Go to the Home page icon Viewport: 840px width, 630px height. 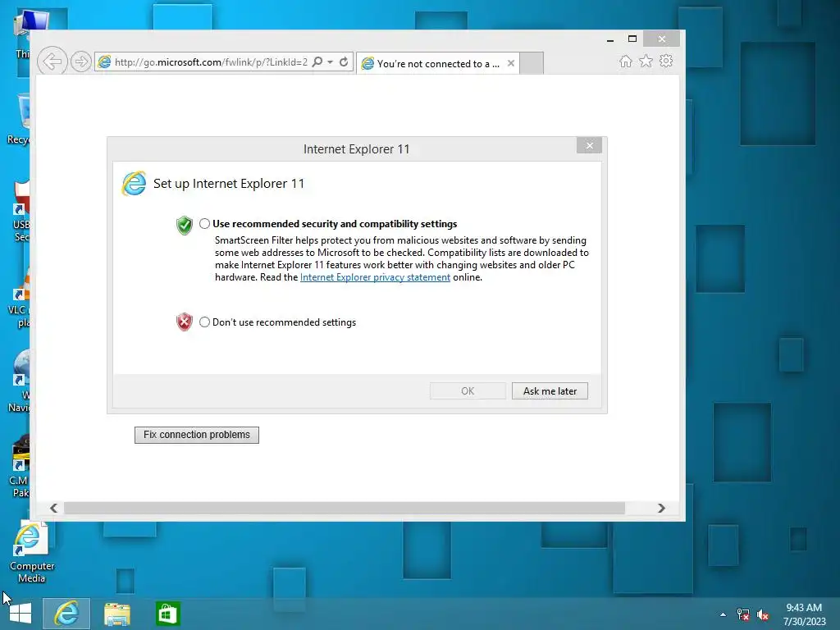click(x=625, y=61)
